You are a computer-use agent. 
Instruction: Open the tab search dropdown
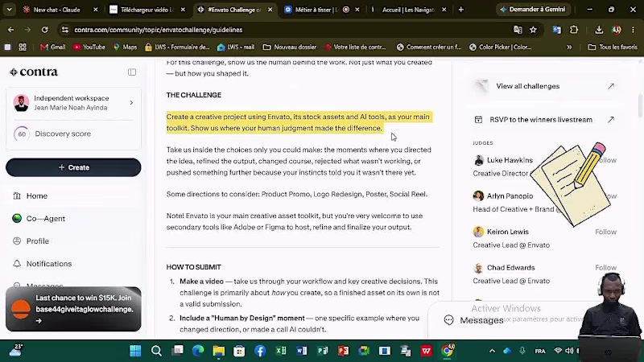9,10
